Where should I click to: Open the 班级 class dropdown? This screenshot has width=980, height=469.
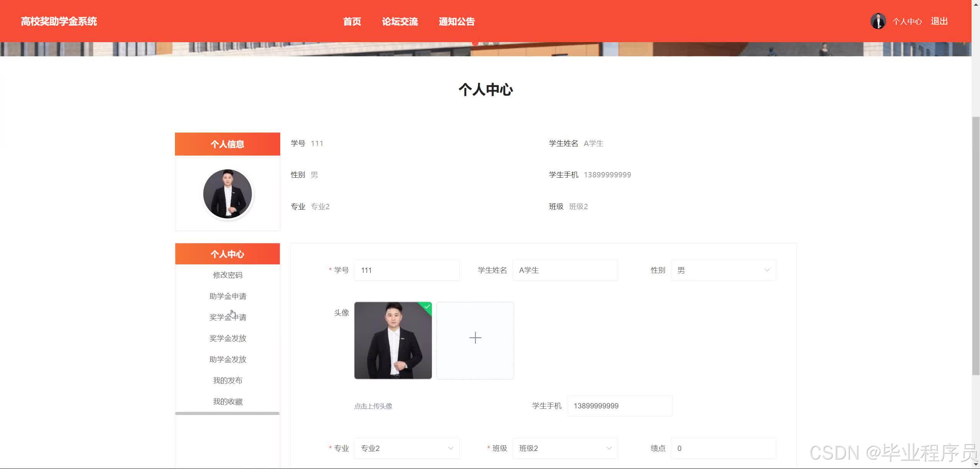pos(565,448)
